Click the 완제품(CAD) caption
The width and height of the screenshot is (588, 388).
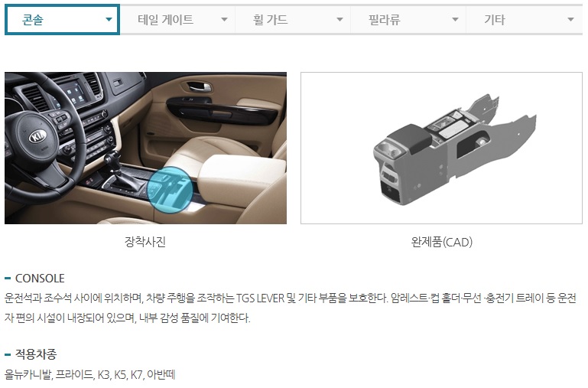click(x=441, y=242)
